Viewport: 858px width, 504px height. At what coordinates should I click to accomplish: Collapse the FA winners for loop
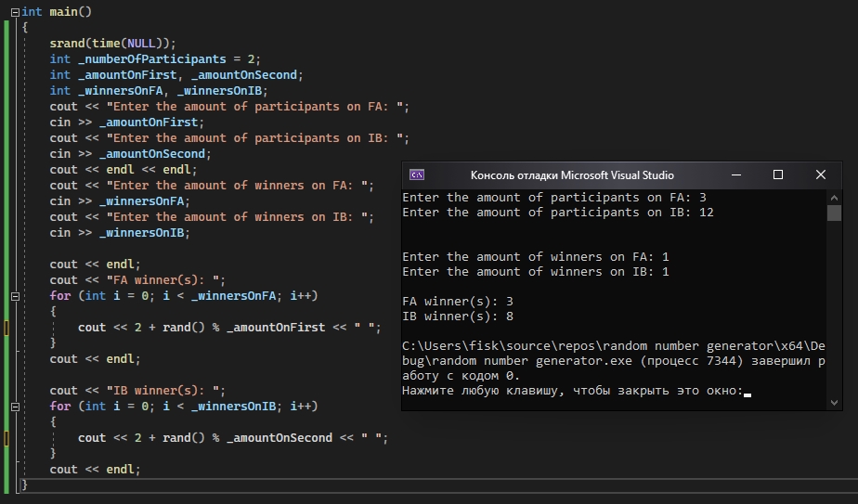[x=14, y=296]
